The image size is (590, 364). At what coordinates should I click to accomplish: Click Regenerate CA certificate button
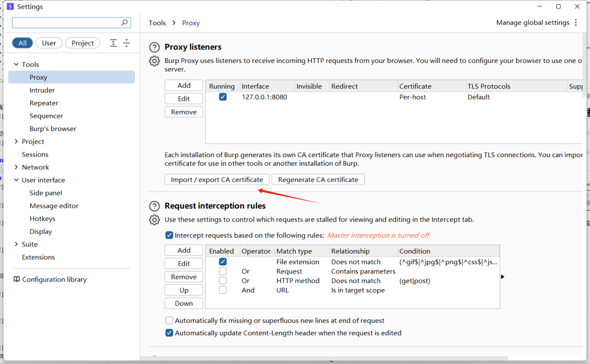[318, 180]
